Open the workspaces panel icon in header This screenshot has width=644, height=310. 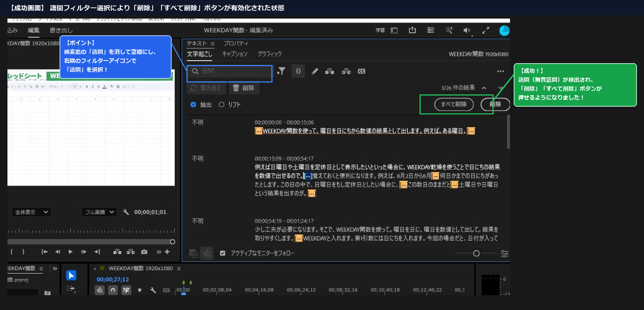(x=394, y=30)
